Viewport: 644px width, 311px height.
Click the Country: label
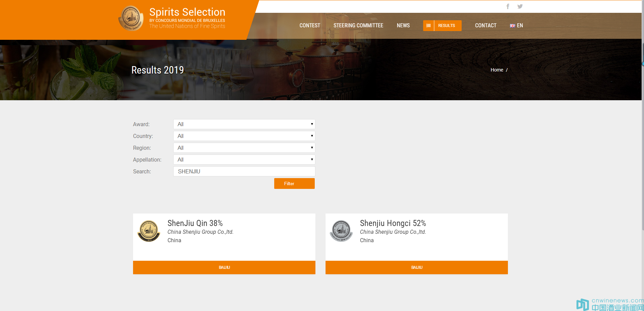point(143,136)
